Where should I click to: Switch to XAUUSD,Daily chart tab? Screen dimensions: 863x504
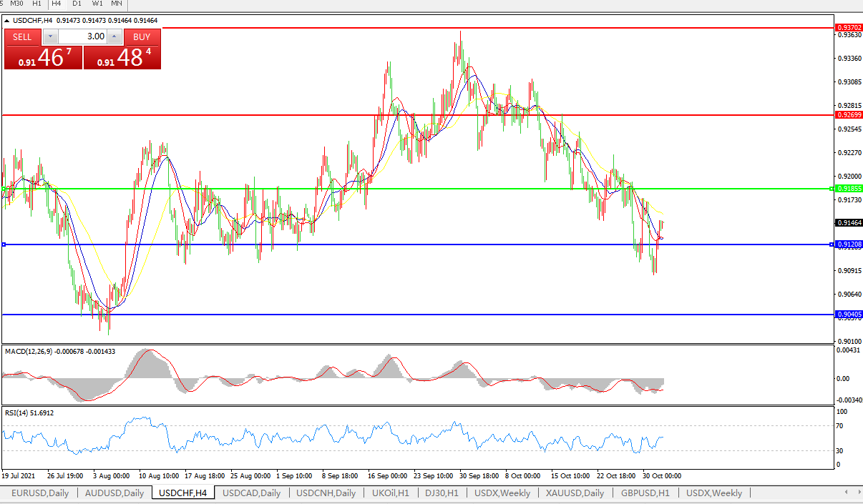point(575,493)
